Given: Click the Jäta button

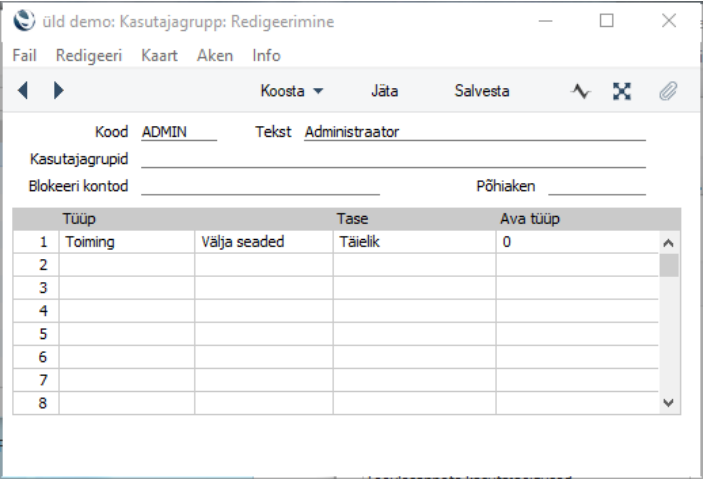Looking at the screenshot, I should click(x=384, y=91).
